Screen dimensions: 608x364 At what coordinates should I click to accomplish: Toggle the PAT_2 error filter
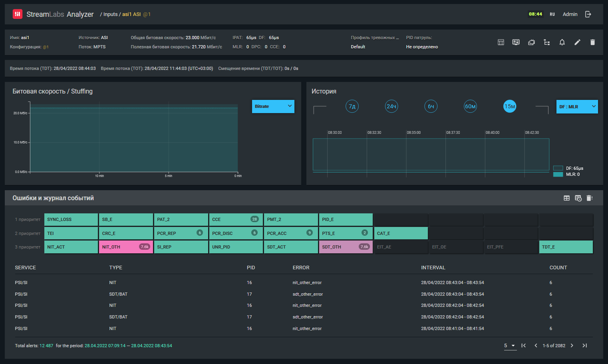point(181,219)
